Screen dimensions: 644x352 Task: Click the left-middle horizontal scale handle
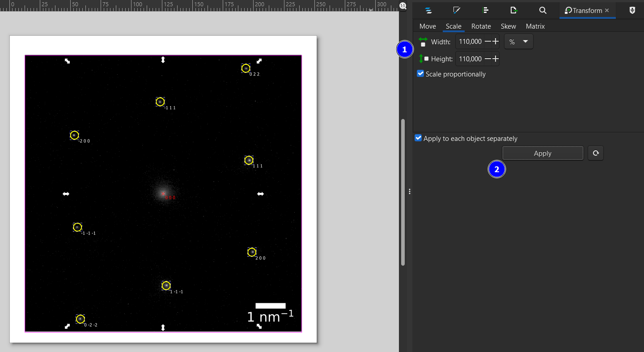point(66,194)
